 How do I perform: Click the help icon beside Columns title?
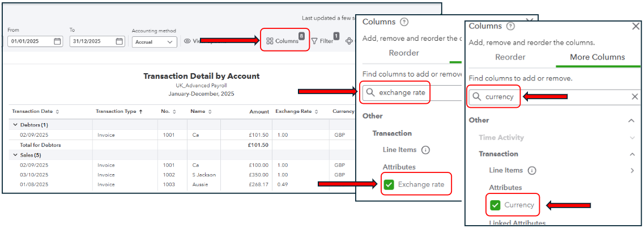tap(511, 26)
